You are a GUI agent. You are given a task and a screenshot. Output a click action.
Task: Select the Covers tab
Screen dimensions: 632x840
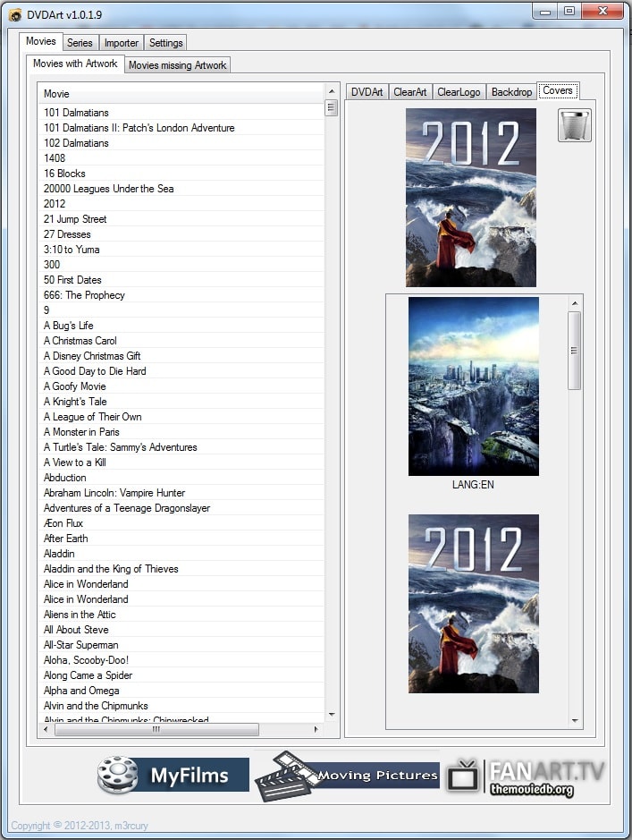pyautogui.click(x=558, y=90)
